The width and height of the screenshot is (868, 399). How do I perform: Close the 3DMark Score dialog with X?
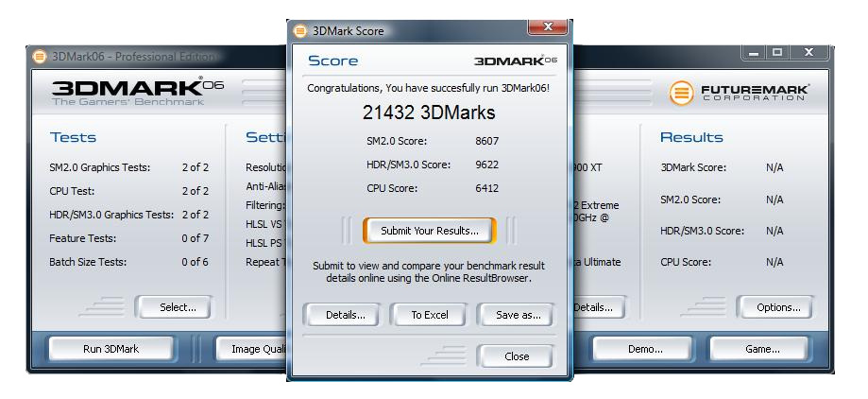tap(548, 27)
